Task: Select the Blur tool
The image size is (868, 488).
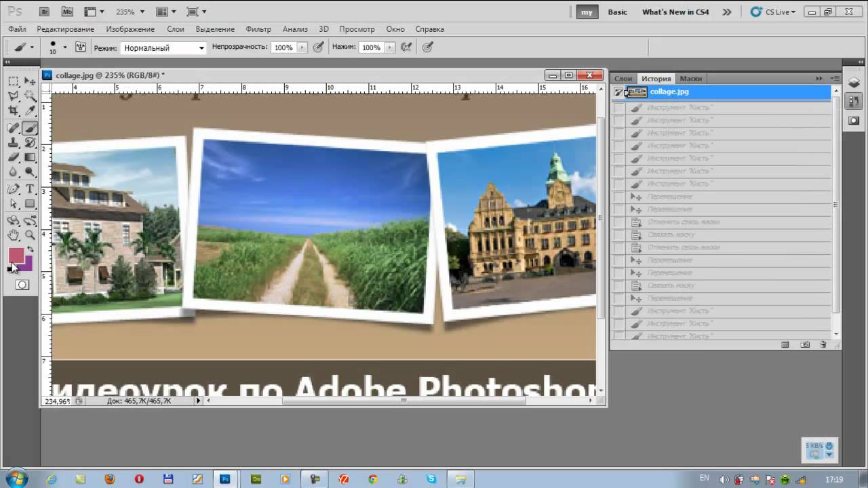Action: [13, 172]
